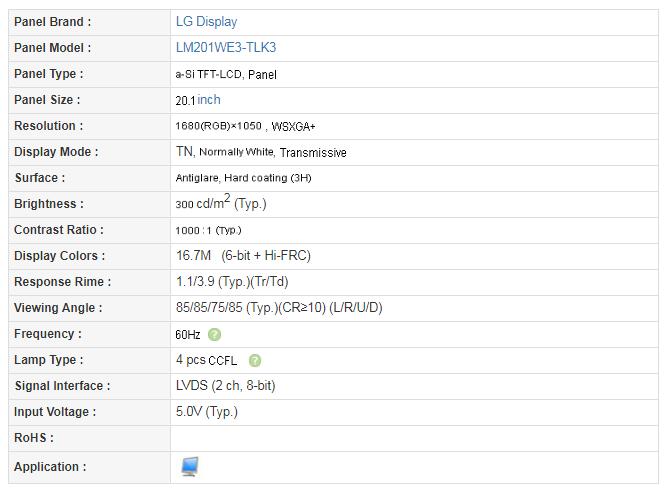The height and width of the screenshot is (501, 664).
Task: Select the Input Voltage label
Action: [55, 412]
